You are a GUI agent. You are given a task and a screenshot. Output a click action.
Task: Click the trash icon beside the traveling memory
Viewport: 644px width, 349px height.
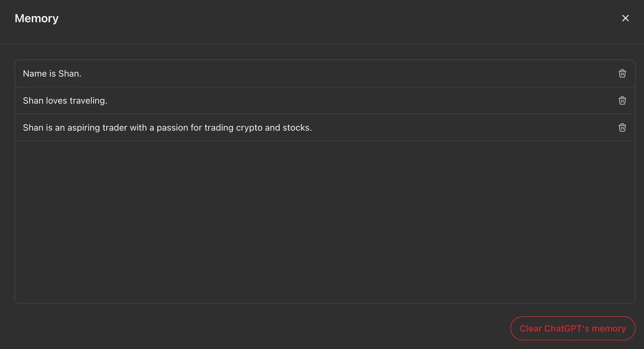point(622,100)
